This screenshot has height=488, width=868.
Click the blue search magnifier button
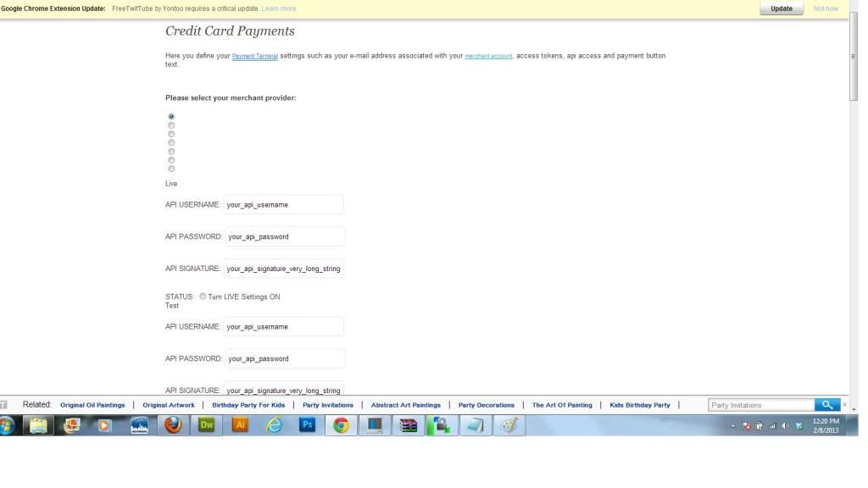point(827,405)
